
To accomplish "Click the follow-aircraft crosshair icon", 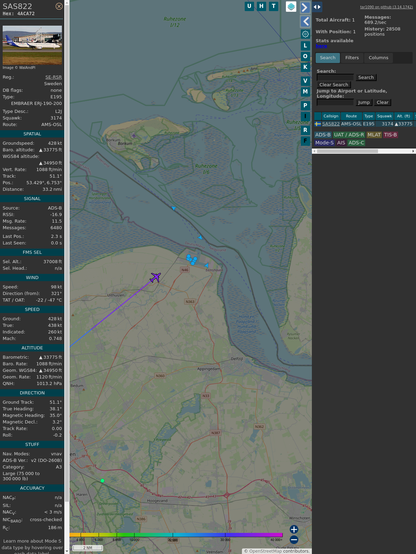I will [x=305, y=34].
